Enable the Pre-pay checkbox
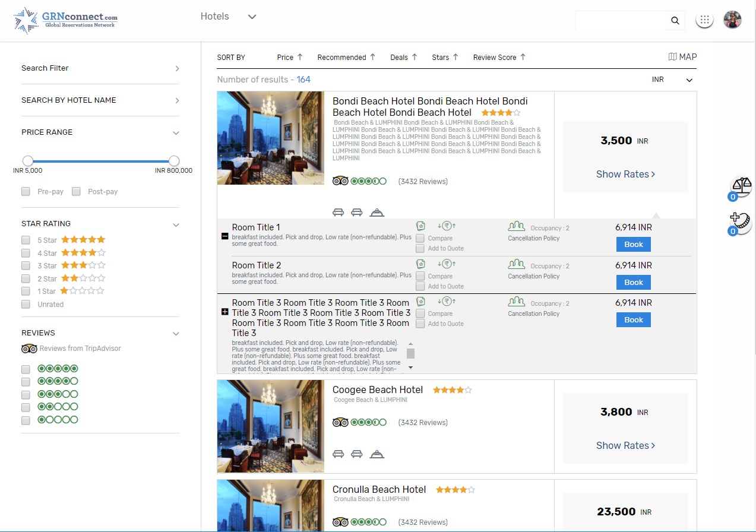The height and width of the screenshot is (532, 756). click(26, 191)
